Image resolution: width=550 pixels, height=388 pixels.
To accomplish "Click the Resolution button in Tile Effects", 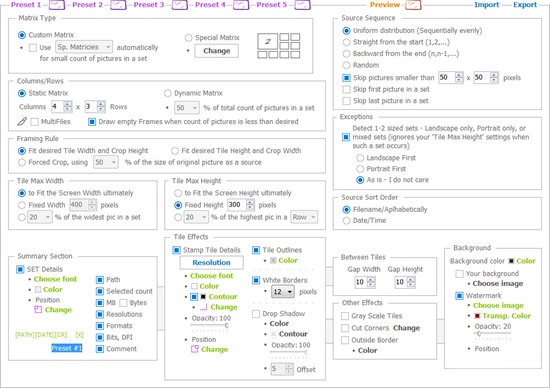I will pos(212,262).
